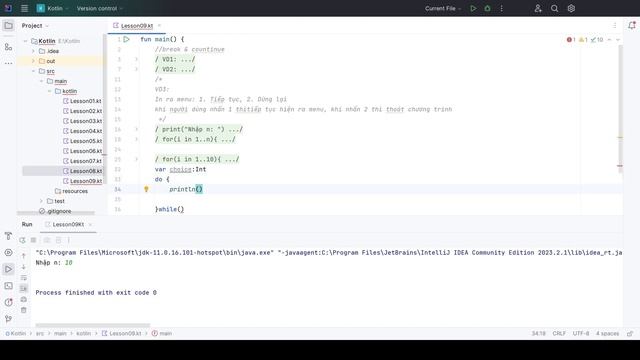Select the Run panel label
Viewport: 640px width, 360px height.
pyautogui.click(x=27, y=224)
